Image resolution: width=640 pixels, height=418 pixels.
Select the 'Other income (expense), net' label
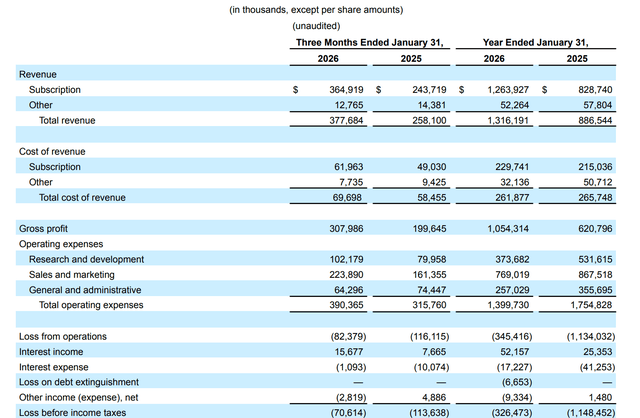(x=78, y=398)
